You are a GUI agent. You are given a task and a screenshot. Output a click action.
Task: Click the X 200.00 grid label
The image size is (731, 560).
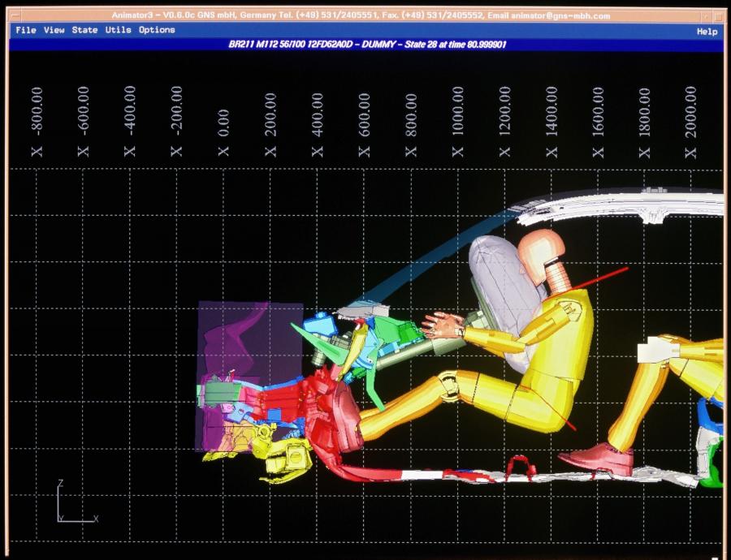pyautogui.click(x=270, y=125)
